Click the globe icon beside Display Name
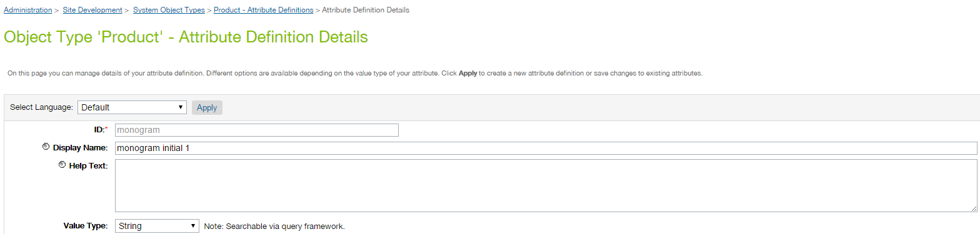 [x=46, y=147]
